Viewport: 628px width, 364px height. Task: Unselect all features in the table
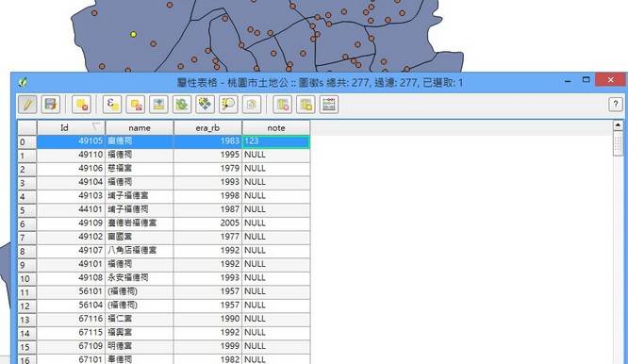pos(136,105)
